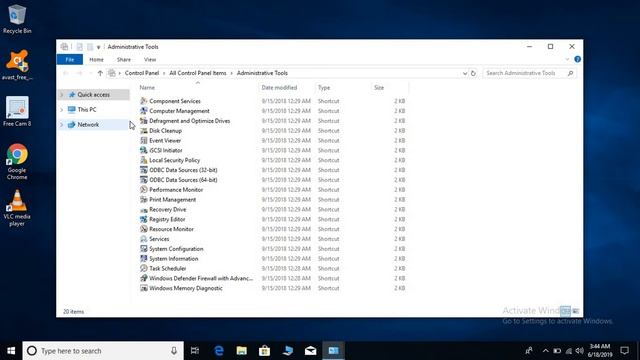Viewport: 640px width, 360px height.
Task: Select the Services icon
Action: point(144,239)
